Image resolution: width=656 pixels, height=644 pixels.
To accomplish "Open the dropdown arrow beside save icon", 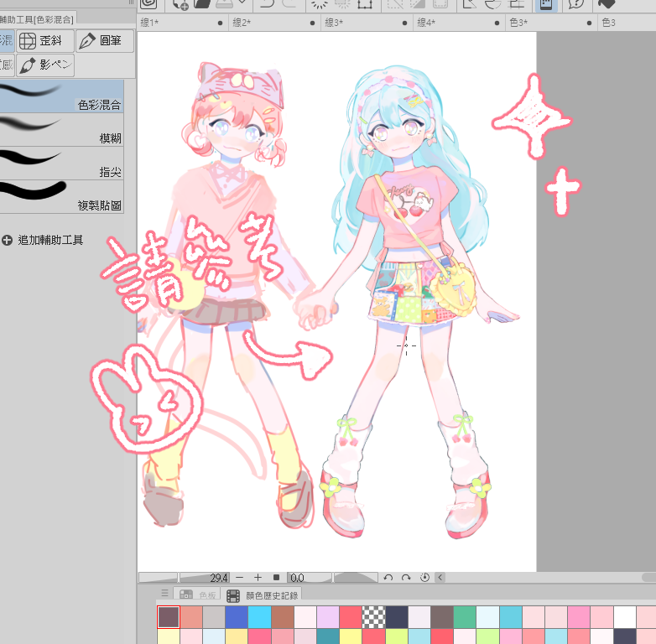I will [x=242, y=3].
